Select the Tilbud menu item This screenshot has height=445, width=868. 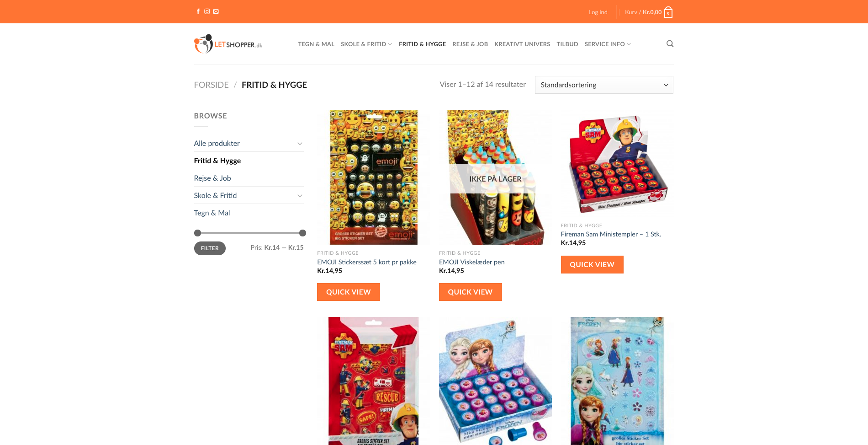[567, 44]
